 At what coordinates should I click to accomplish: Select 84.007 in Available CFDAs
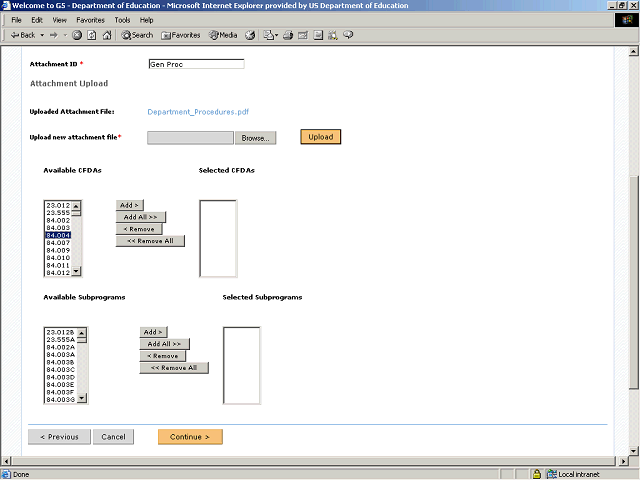[x=57, y=243]
